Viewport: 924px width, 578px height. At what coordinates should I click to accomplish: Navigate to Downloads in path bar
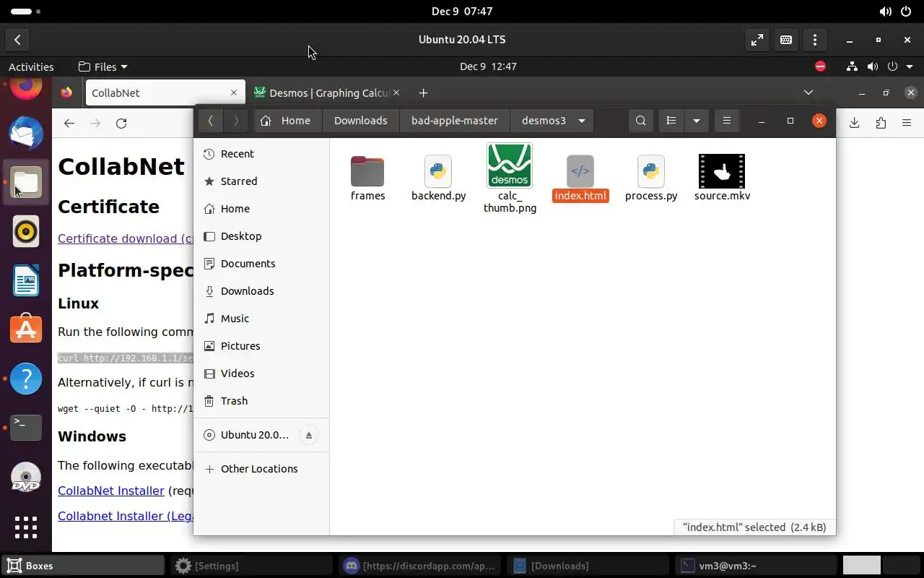coord(361,121)
